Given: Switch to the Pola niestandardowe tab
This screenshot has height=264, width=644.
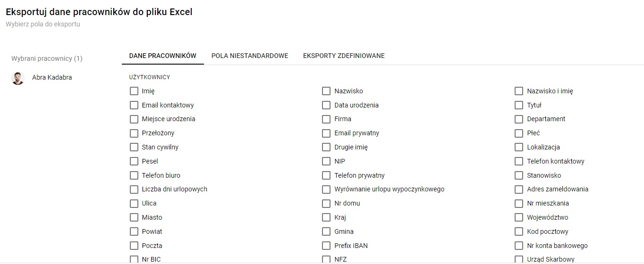Looking at the screenshot, I should coord(250,56).
